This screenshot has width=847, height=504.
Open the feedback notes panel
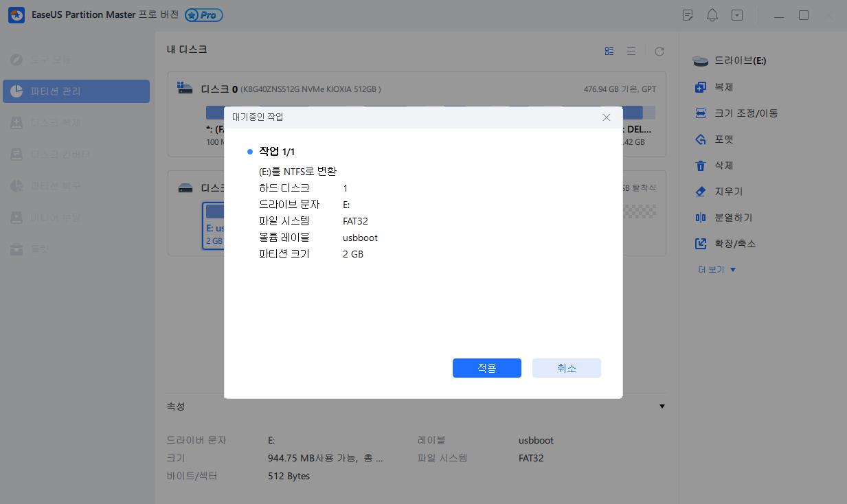688,14
